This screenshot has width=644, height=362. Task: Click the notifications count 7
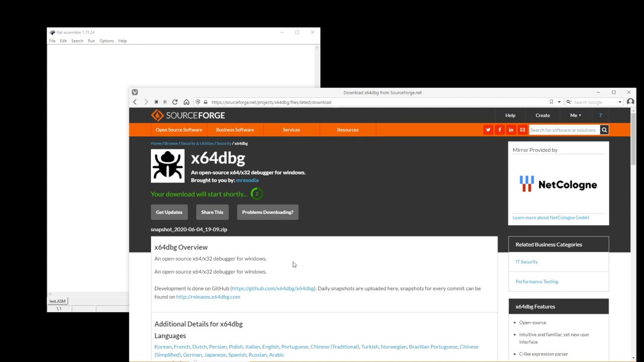(600, 116)
